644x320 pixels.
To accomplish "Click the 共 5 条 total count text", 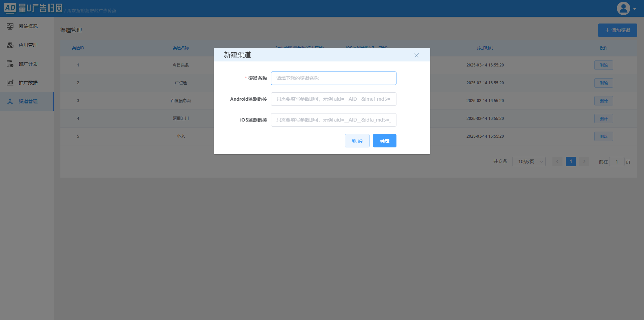I will (500, 162).
